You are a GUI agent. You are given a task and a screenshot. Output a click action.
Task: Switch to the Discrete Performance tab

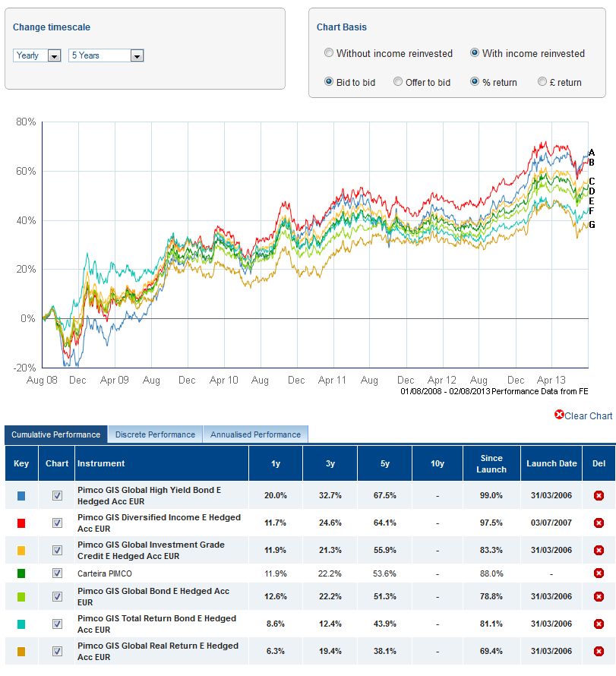click(155, 434)
